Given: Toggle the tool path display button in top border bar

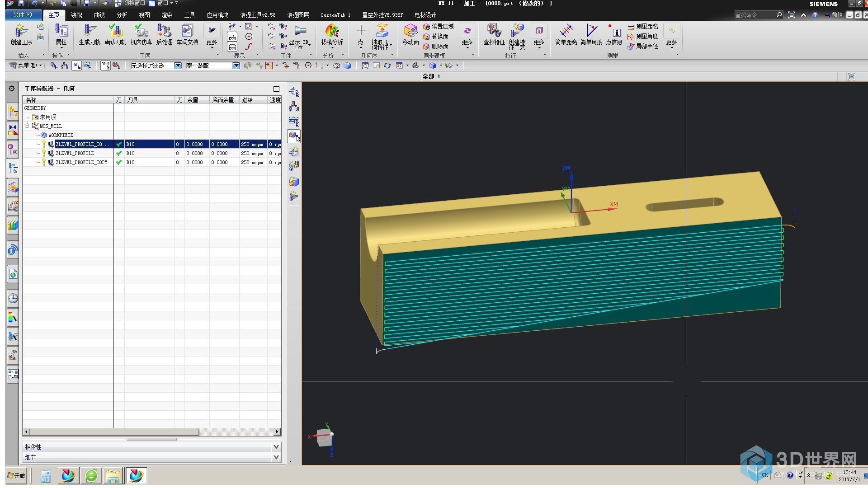Looking at the screenshot, I should click(105, 66).
